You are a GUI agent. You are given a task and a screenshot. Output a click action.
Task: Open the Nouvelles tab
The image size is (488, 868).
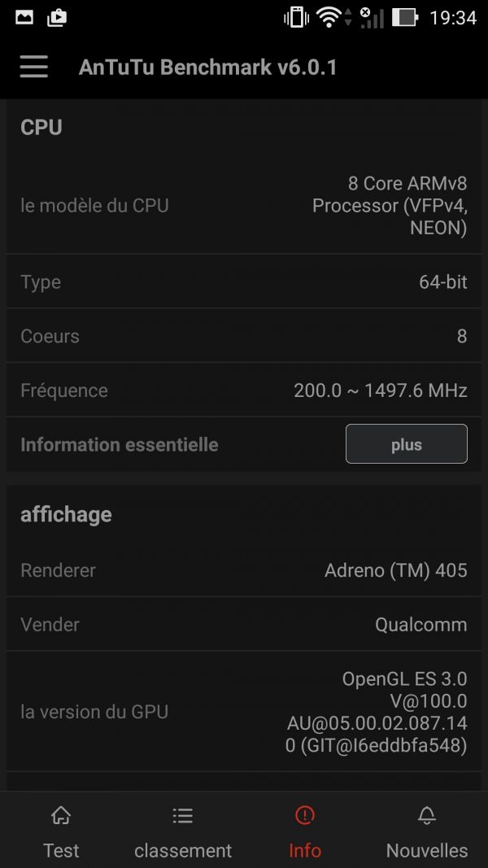426,850
